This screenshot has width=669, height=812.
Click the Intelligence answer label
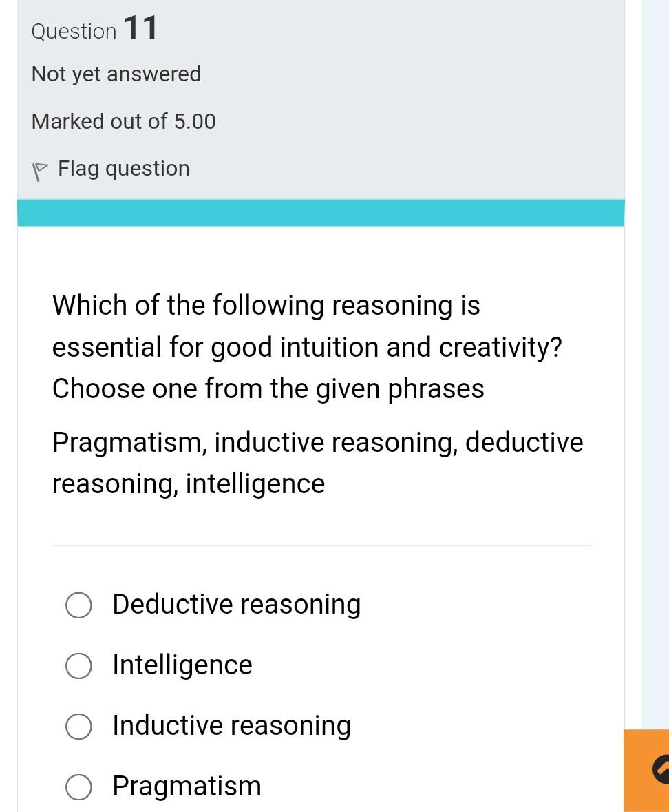182,666
